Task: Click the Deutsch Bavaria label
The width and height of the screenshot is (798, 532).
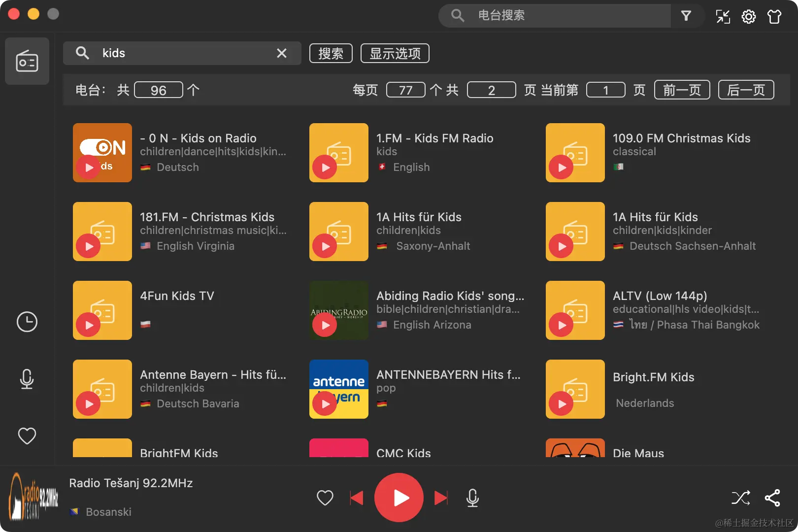Action: tap(198, 403)
